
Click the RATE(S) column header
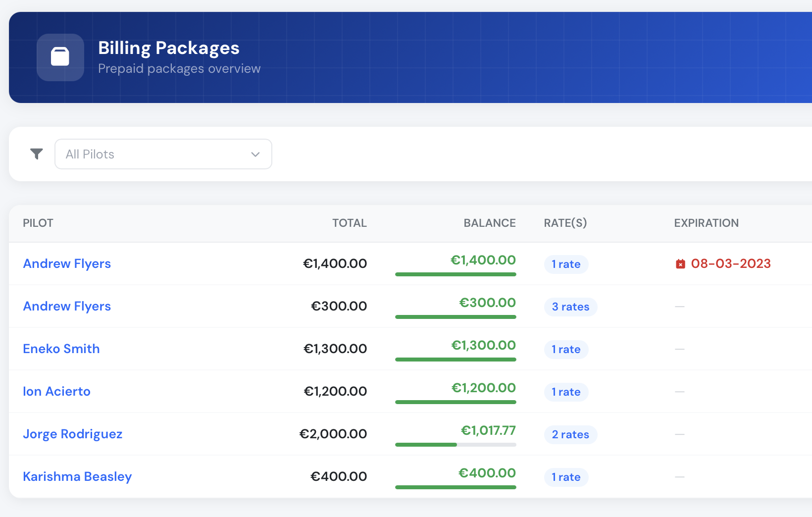(565, 223)
